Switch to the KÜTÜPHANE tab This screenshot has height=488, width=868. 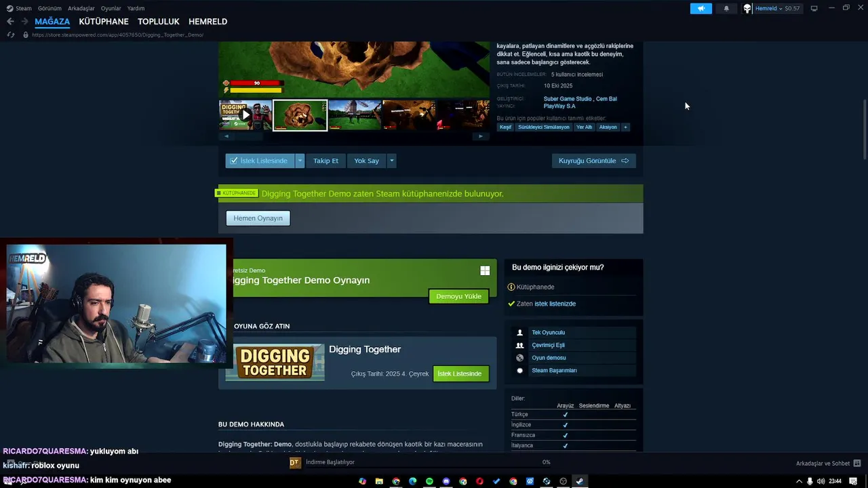coord(104,22)
